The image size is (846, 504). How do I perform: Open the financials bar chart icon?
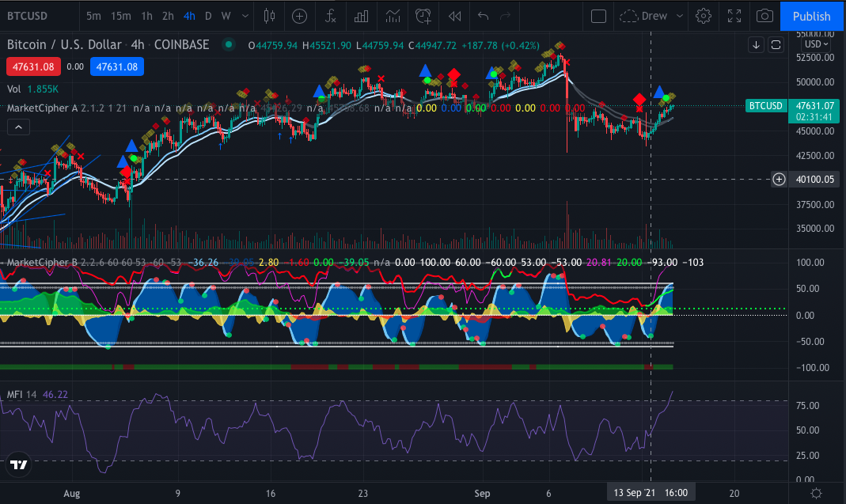361,16
